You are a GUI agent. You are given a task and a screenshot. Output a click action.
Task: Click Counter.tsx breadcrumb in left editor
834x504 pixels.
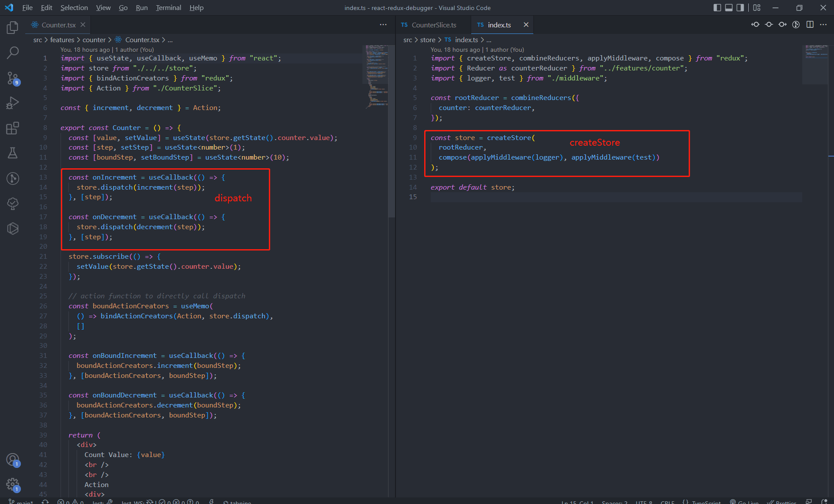coord(142,40)
